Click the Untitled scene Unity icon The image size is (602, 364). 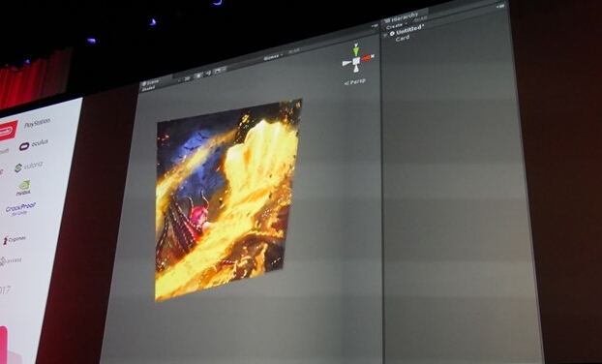click(392, 34)
